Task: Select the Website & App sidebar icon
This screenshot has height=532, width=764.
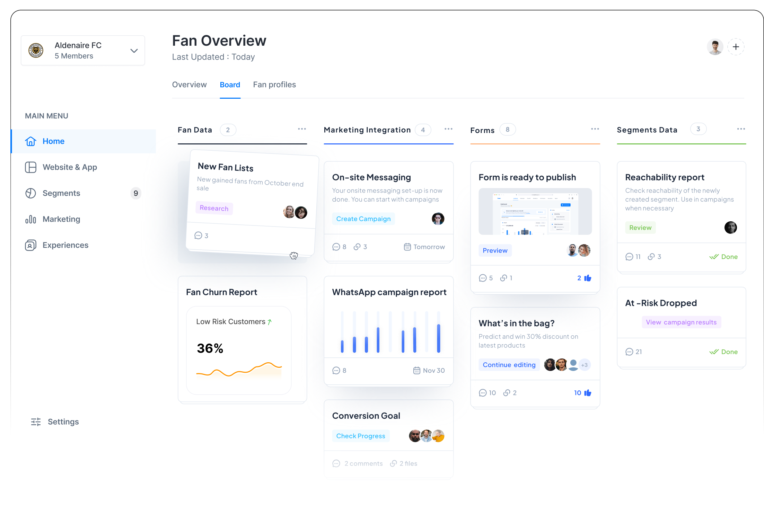Action: pyautogui.click(x=31, y=167)
